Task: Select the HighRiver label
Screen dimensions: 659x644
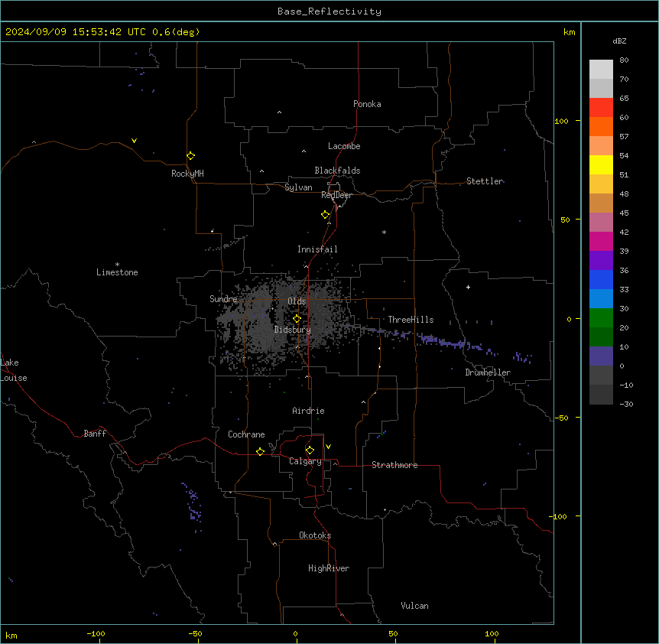Action: (328, 568)
